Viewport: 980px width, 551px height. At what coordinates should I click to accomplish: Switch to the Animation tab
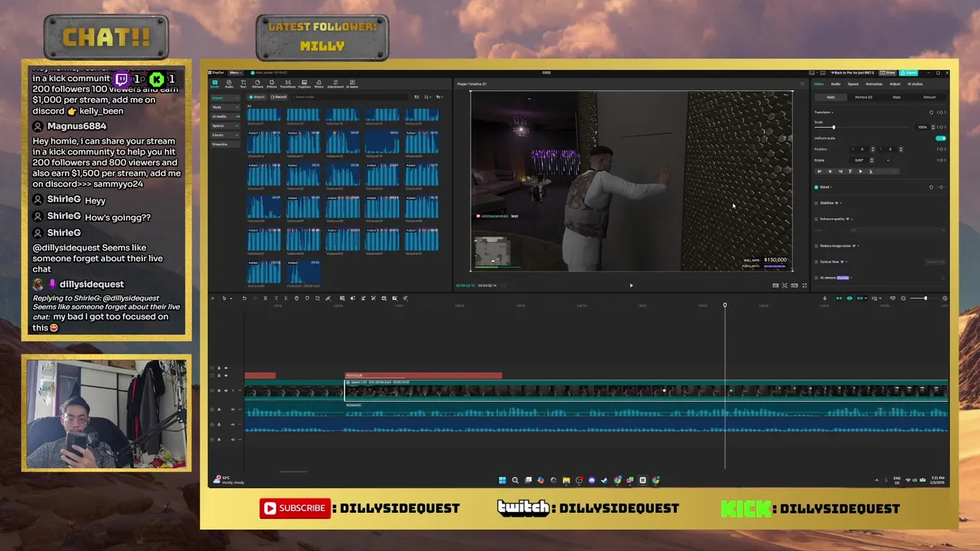click(x=874, y=84)
